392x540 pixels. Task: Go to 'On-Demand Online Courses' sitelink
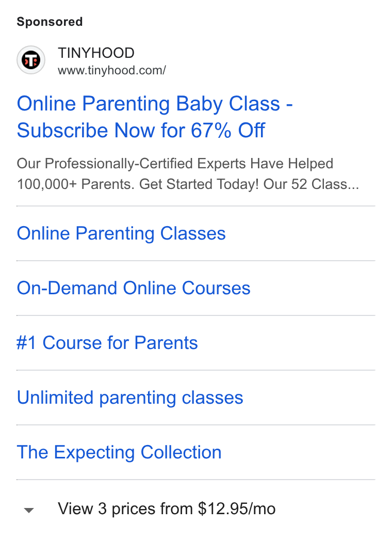pos(134,288)
